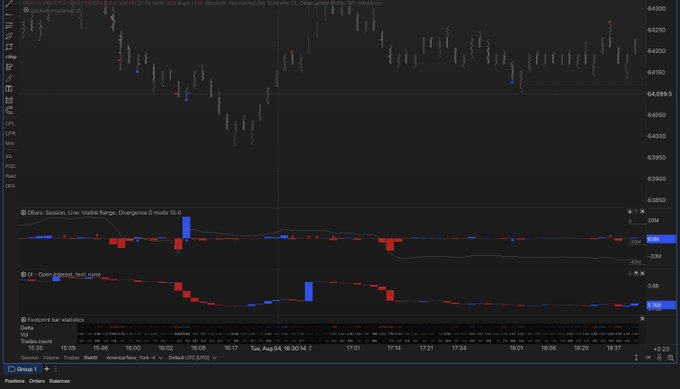Click the chart zoom magnifier icon
This screenshot has width=680, height=389.
(x=670, y=358)
